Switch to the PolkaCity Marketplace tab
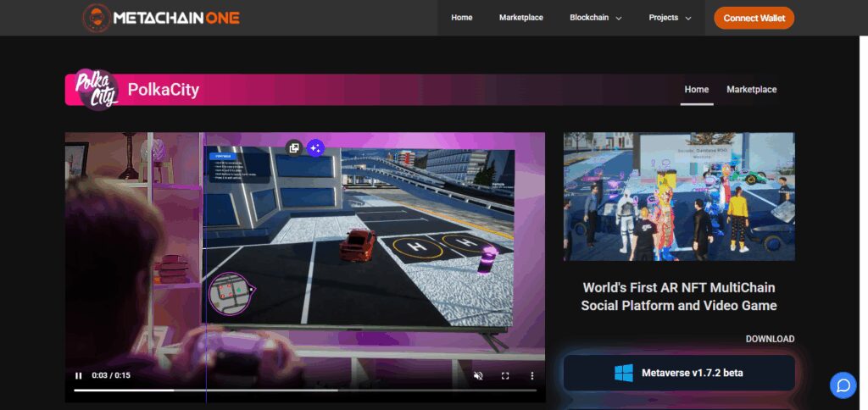 [x=751, y=89]
